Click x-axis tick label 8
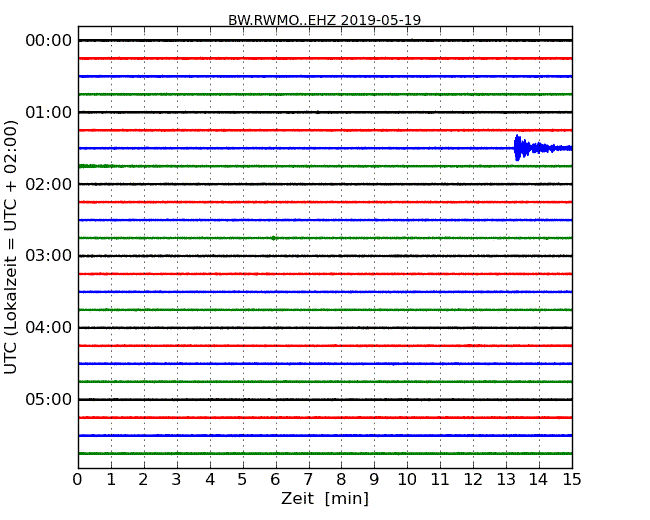 (341, 480)
